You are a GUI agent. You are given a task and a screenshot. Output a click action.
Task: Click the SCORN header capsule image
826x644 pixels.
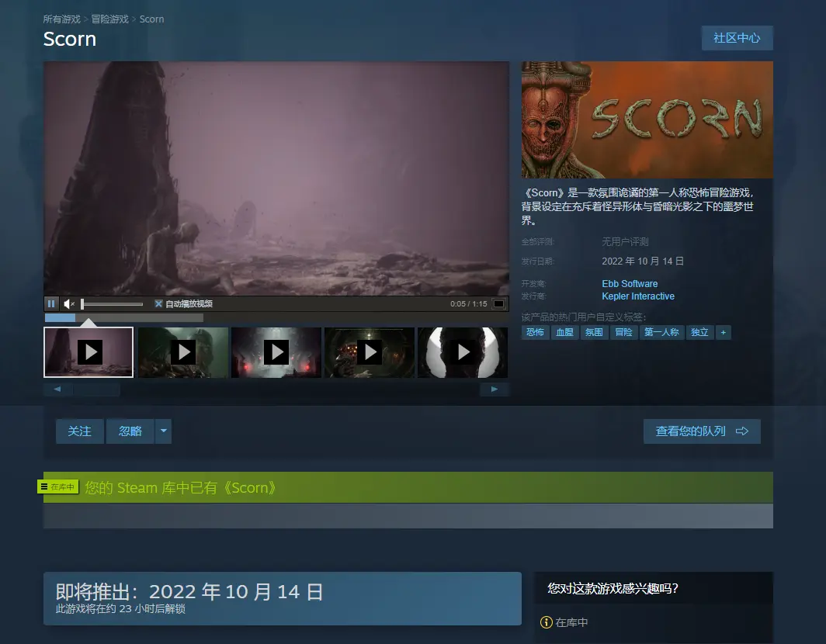click(647, 119)
